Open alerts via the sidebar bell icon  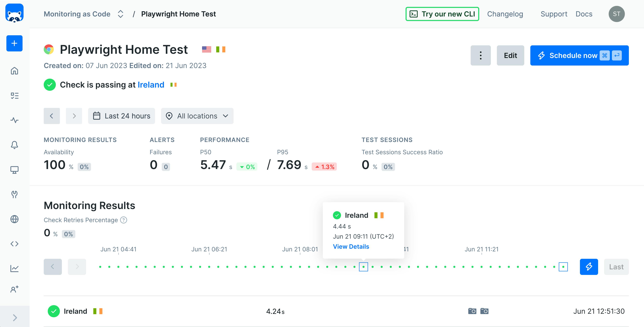pyautogui.click(x=14, y=145)
